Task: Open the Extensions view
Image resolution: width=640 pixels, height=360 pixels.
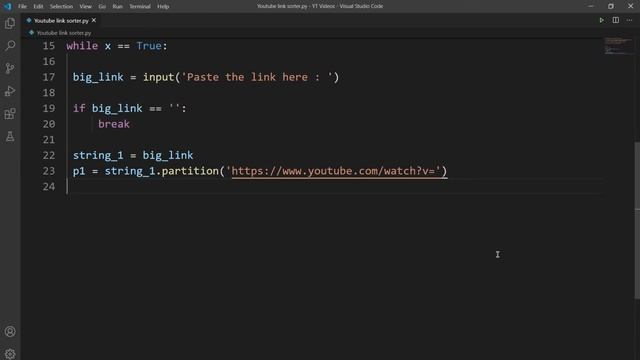Action: [10, 113]
